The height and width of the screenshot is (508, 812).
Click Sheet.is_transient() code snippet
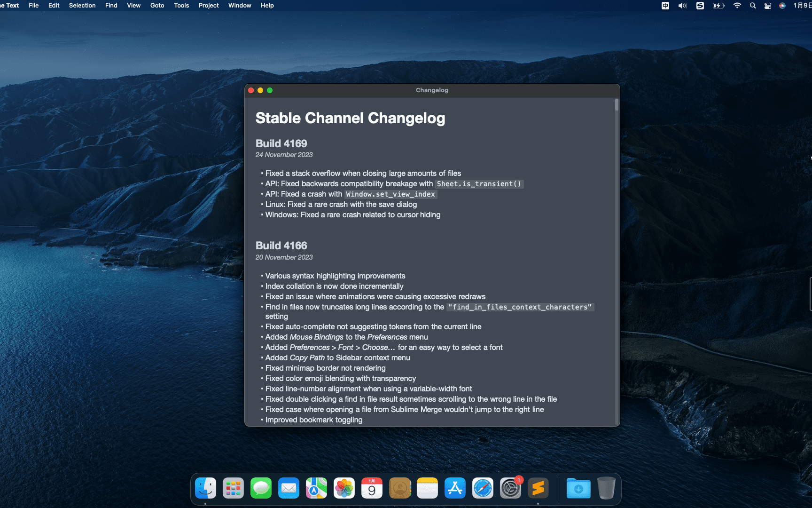479,184
